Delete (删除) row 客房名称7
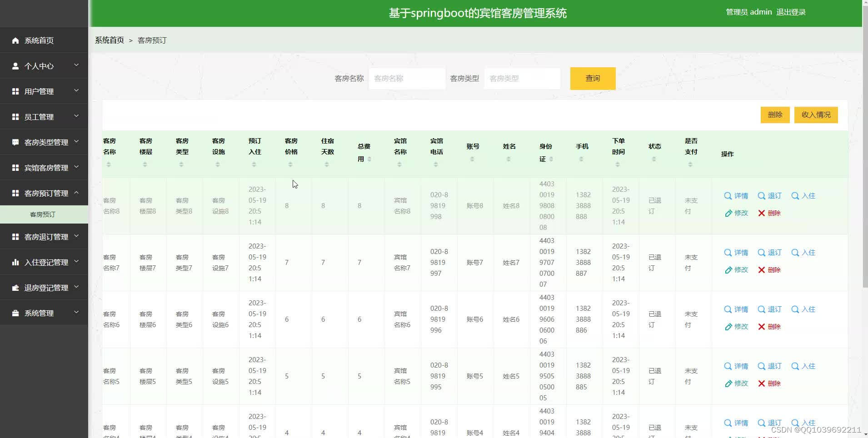 pos(769,270)
